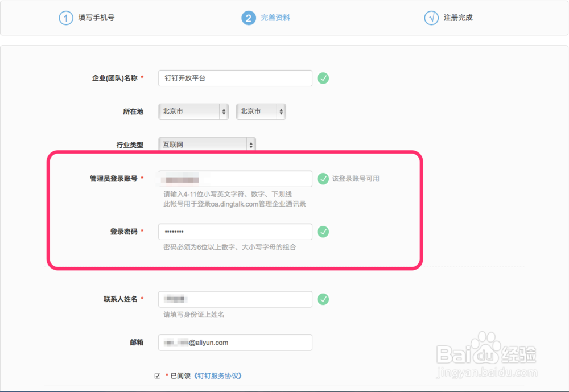Click the 联系人姓名 label
The width and height of the screenshot is (569, 392).
pyautogui.click(x=121, y=299)
